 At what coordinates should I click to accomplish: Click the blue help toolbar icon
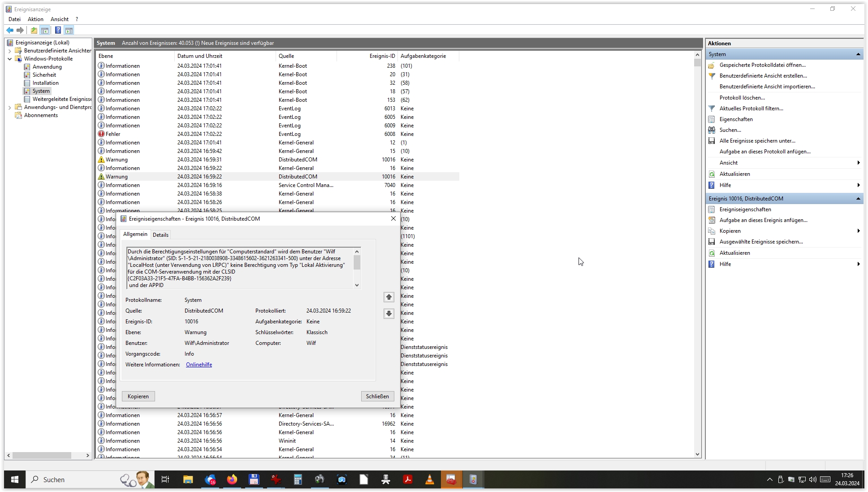point(58,30)
